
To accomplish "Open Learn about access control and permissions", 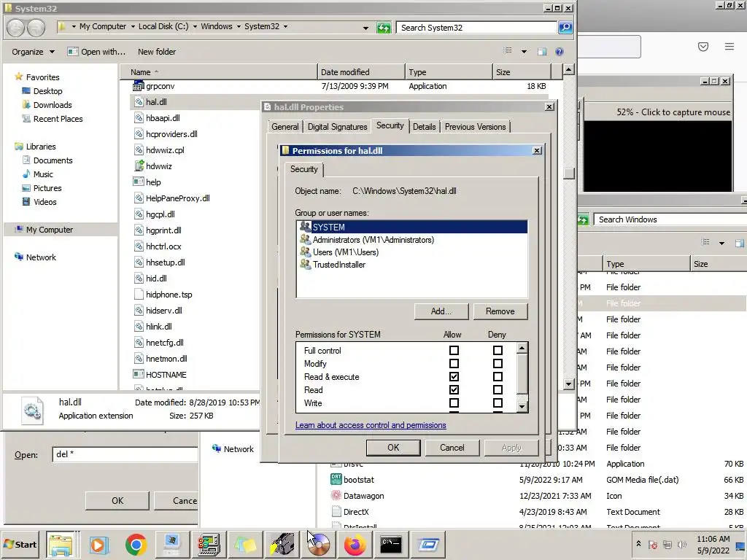I will [371, 425].
